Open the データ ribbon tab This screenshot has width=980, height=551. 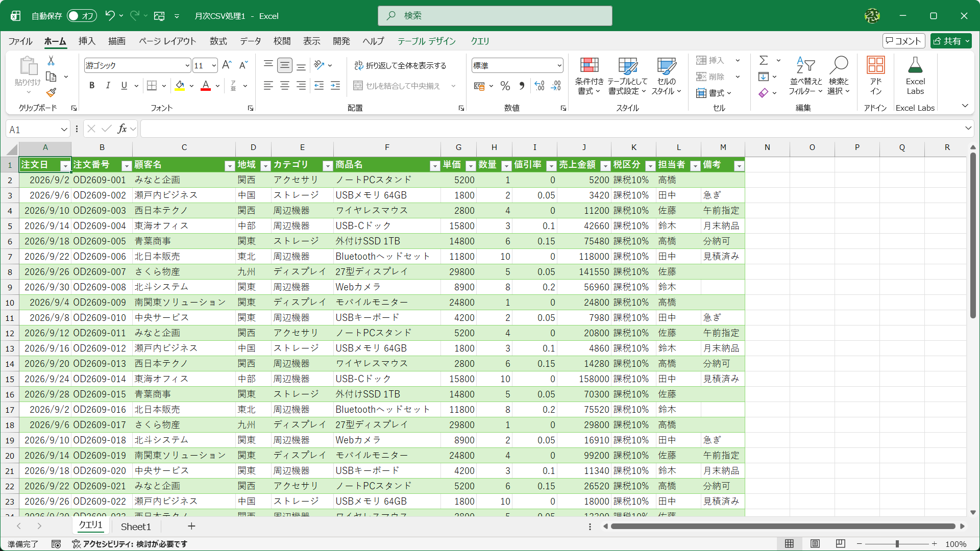coord(251,41)
